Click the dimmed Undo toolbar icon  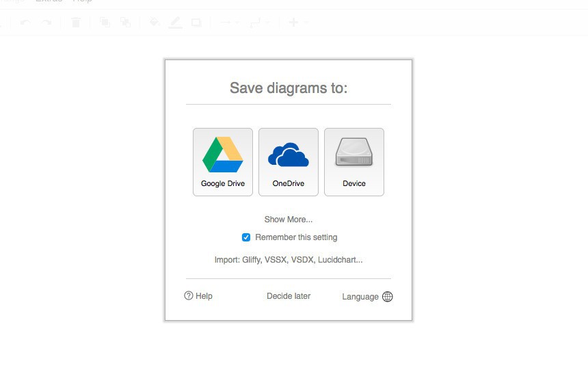coord(25,23)
